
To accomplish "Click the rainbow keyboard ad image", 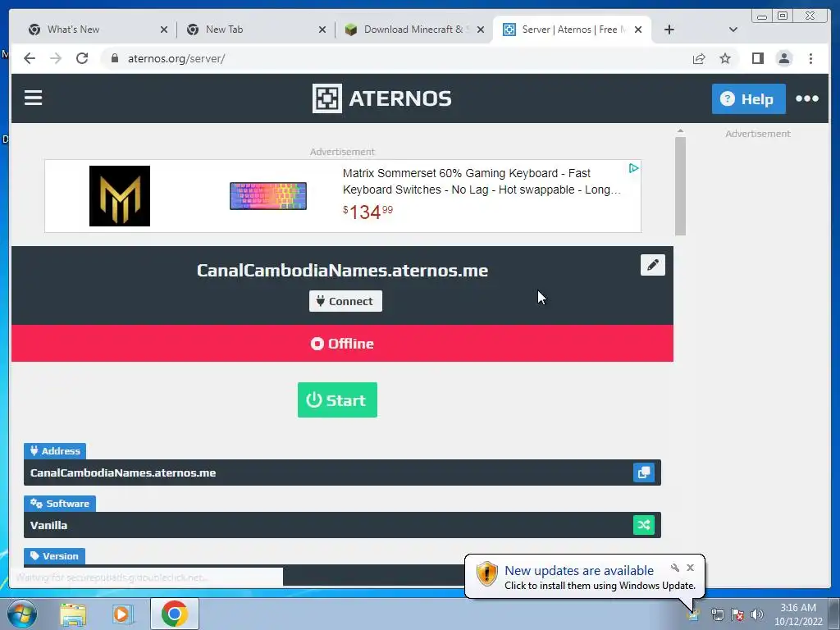I will point(268,196).
